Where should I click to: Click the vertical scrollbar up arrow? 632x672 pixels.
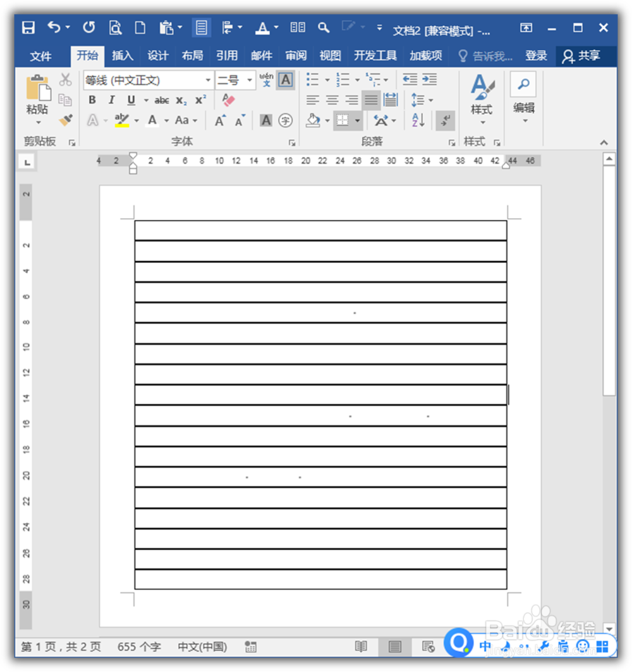pos(609,159)
